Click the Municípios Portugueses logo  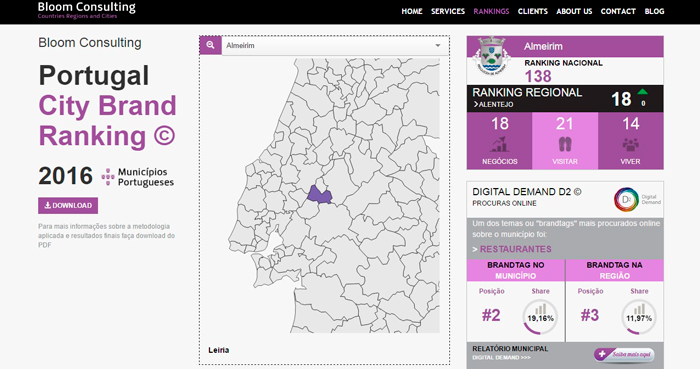tap(138, 177)
